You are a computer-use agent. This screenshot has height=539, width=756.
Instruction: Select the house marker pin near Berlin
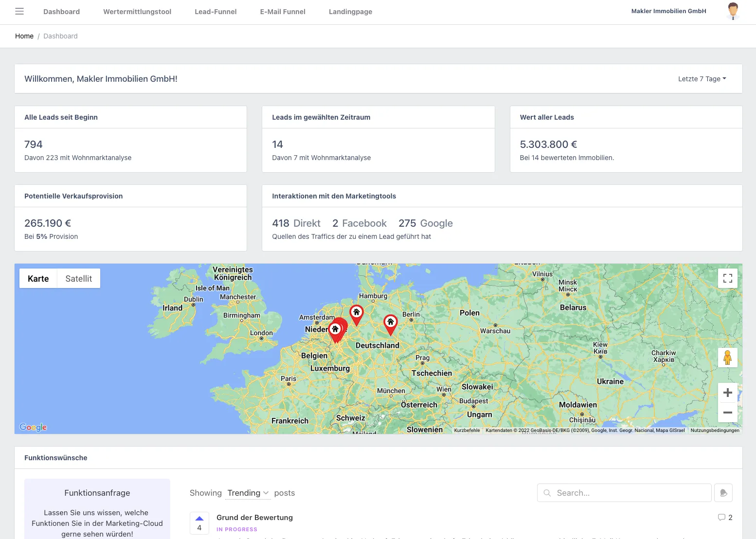tap(390, 323)
